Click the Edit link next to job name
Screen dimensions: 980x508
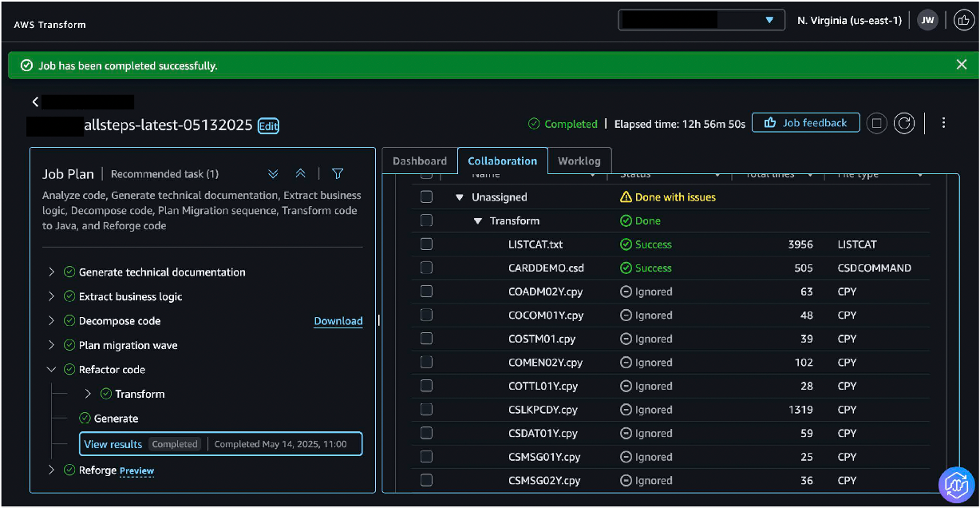click(x=268, y=126)
